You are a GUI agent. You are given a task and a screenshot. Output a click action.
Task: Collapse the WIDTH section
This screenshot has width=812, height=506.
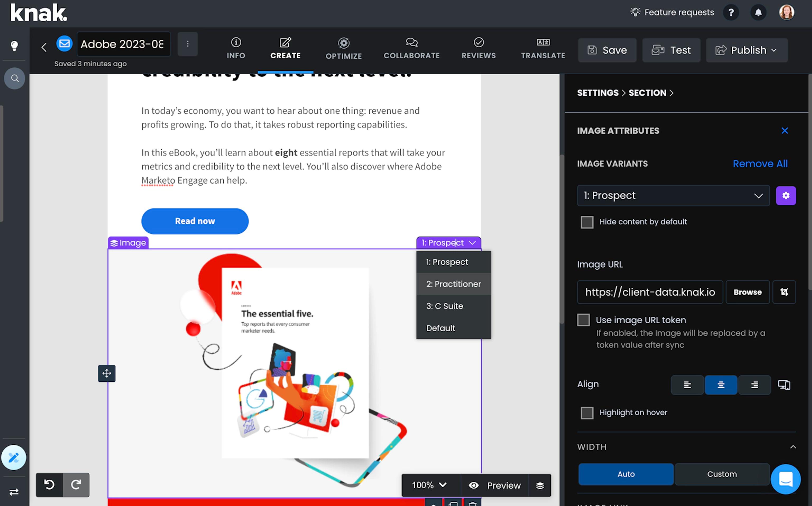pos(793,447)
